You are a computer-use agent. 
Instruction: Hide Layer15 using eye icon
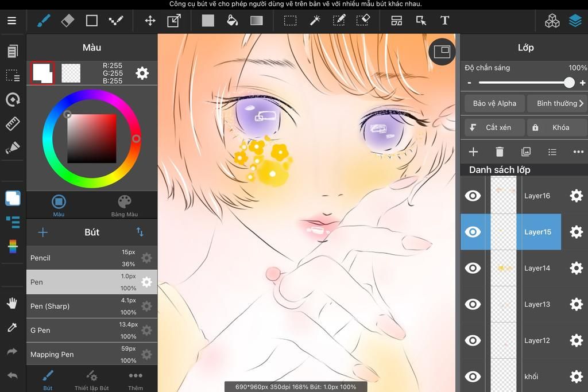[x=473, y=232]
